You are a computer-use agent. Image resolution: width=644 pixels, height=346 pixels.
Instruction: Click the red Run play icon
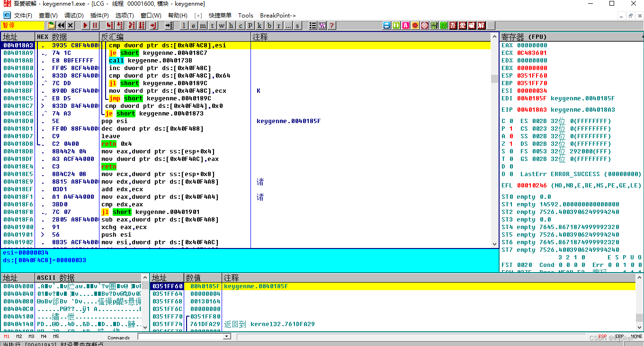(86, 26)
